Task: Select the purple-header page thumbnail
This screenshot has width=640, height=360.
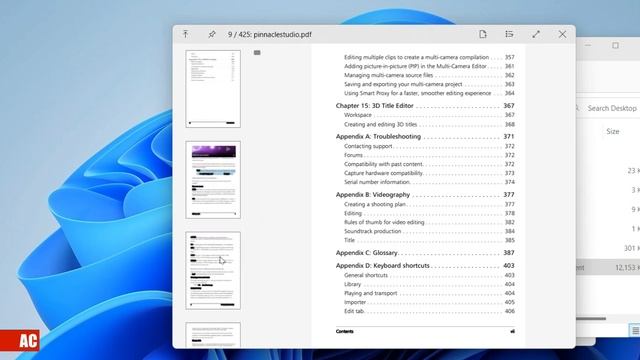Action: 213,180
